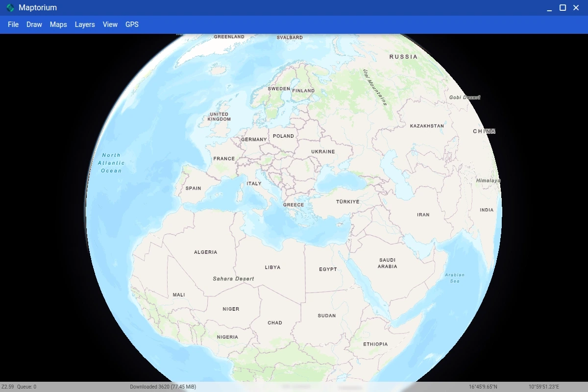
Task: Minimize the Maptorium window
Action: (x=550, y=8)
